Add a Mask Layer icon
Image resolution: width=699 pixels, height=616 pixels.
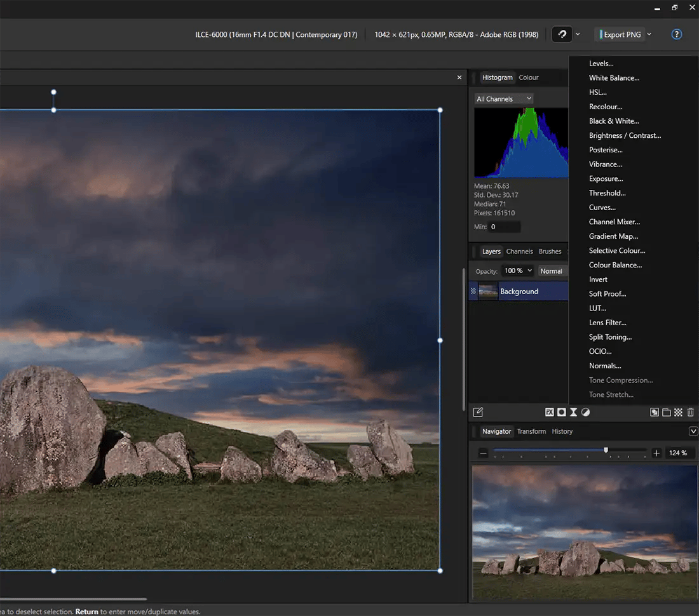coord(561,412)
